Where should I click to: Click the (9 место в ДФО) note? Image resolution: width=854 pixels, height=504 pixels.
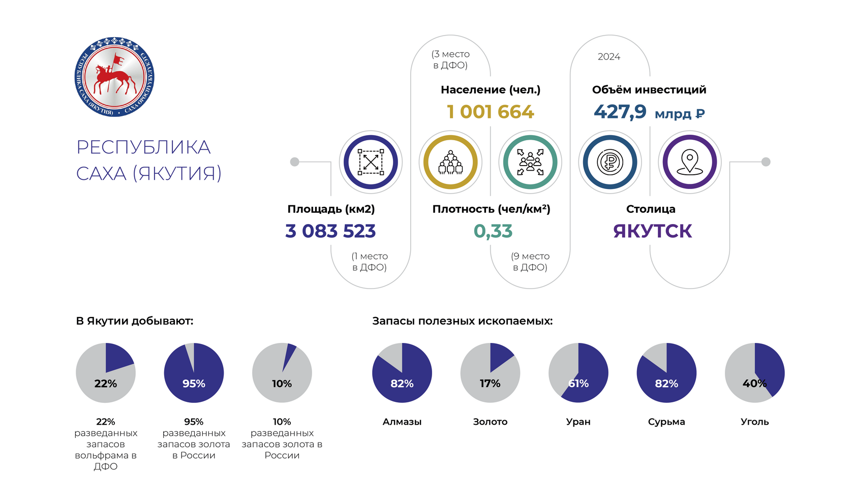pyautogui.click(x=530, y=262)
